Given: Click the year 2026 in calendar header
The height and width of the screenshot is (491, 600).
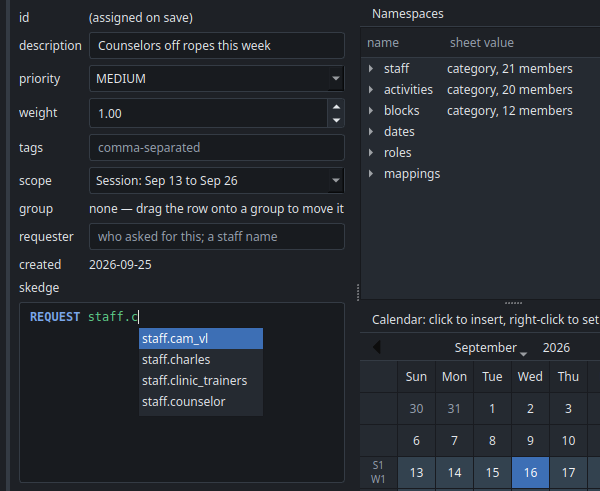Looking at the screenshot, I should (x=556, y=348).
